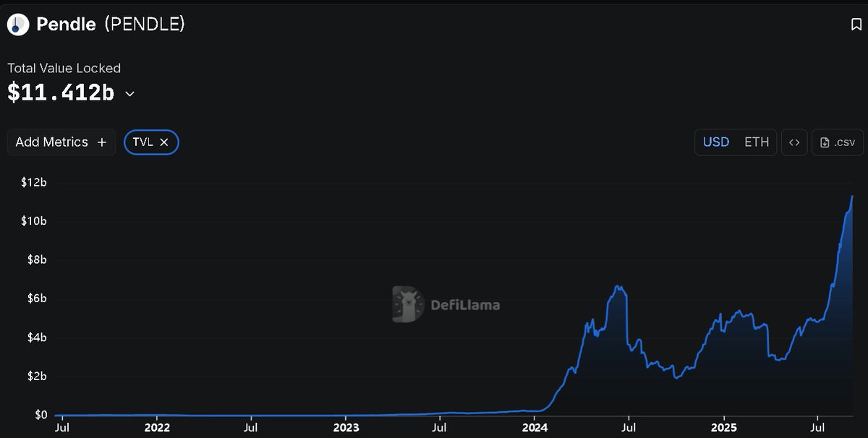
Task: Click the $6b y-axis label
Action: click(36, 299)
